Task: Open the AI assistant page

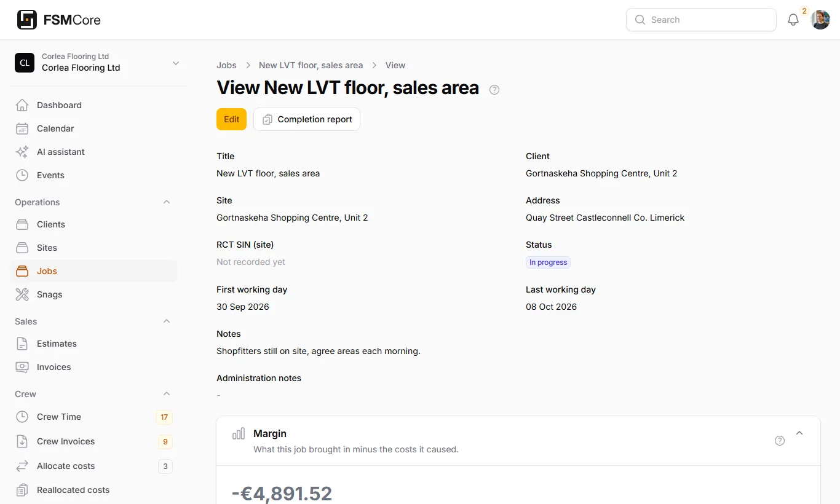Action: point(93,152)
